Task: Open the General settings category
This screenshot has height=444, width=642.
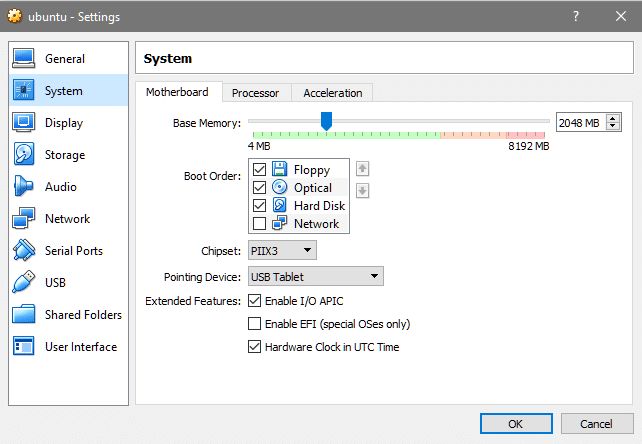Action: click(68, 58)
